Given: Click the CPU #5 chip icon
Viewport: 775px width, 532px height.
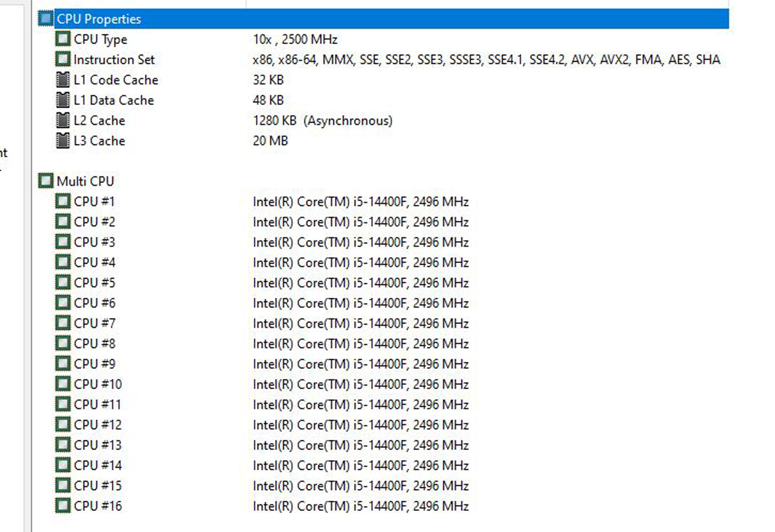Looking at the screenshot, I should 63,283.
